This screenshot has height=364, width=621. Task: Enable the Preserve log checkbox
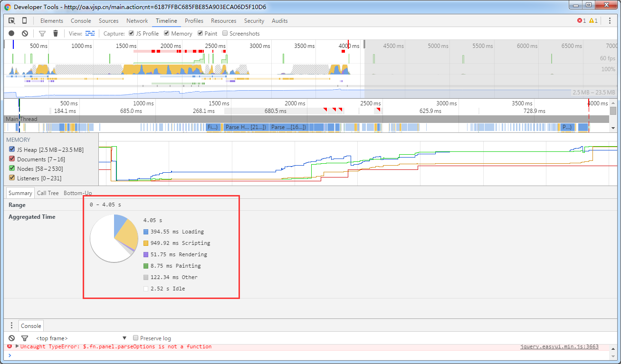pyautogui.click(x=135, y=338)
